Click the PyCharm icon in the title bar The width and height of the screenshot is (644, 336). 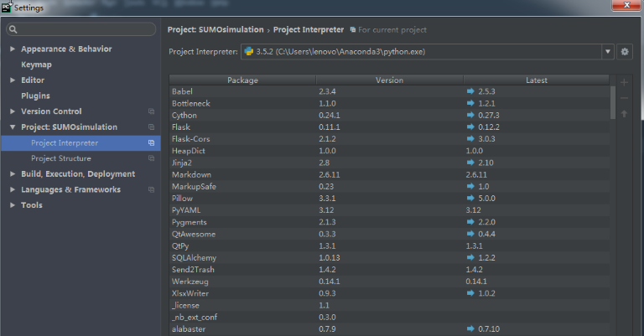(6, 8)
